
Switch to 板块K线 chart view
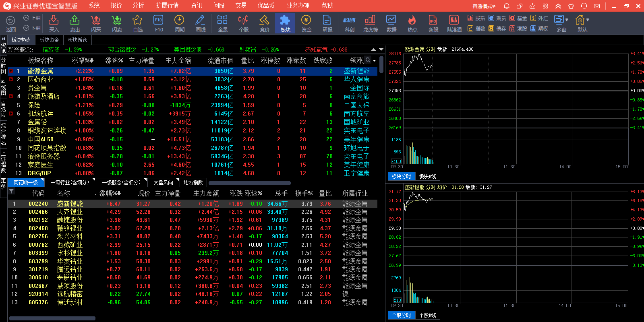click(x=427, y=176)
